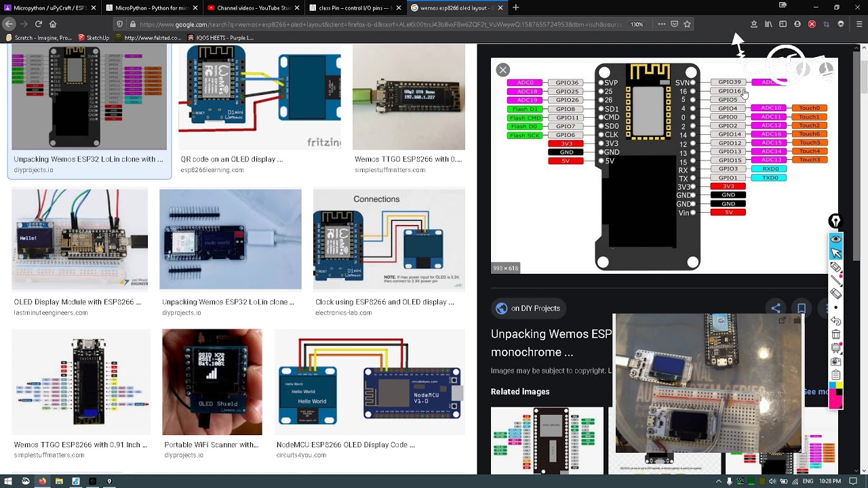Select the cursor mode in the drawing toolbar
The width and height of the screenshot is (868, 488).
[x=835, y=253]
